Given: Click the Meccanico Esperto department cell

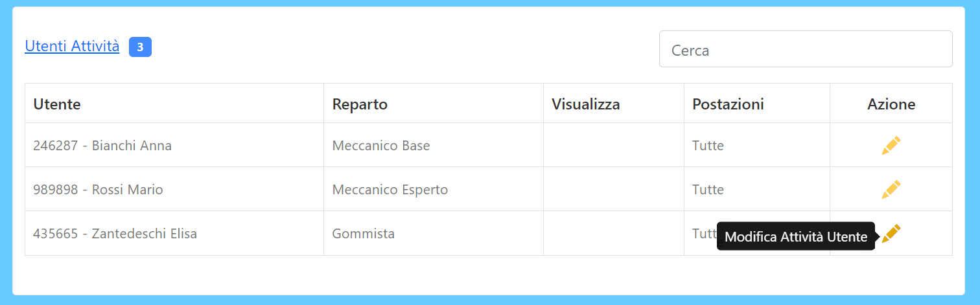Looking at the screenshot, I should (x=434, y=189).
